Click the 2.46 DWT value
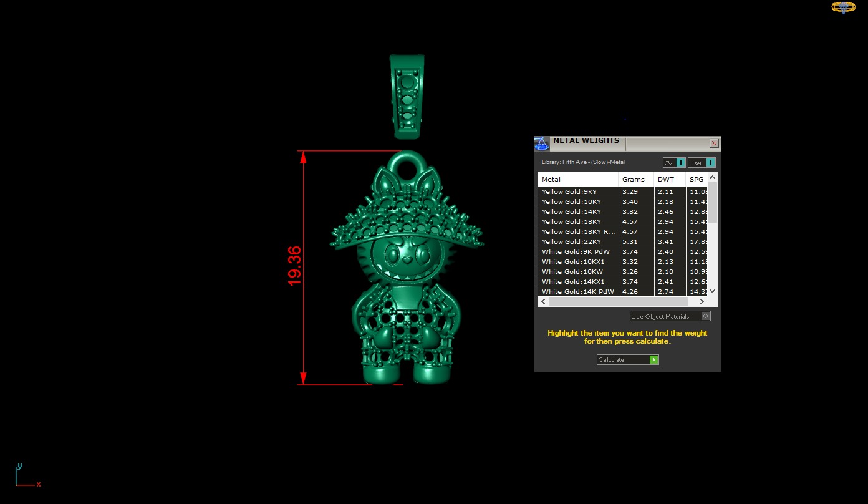The height and width of the screenshot is (504, 868). [x=665, y=212]
